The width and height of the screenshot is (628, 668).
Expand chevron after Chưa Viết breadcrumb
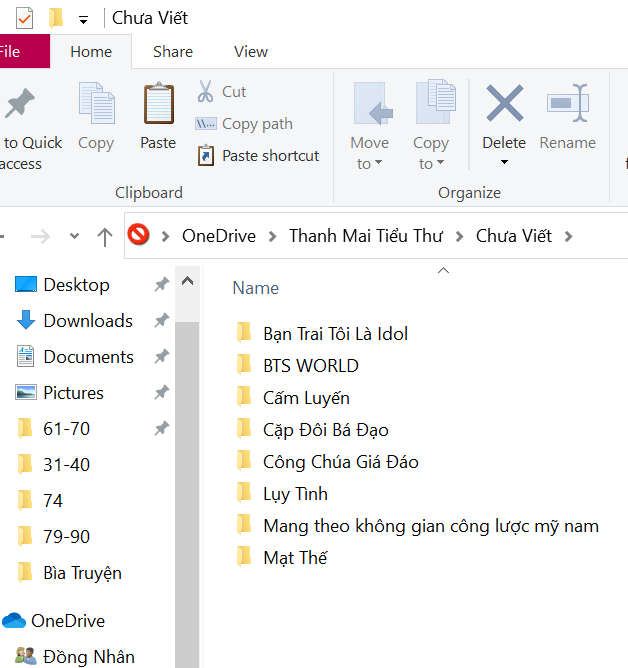pos(568,236)
